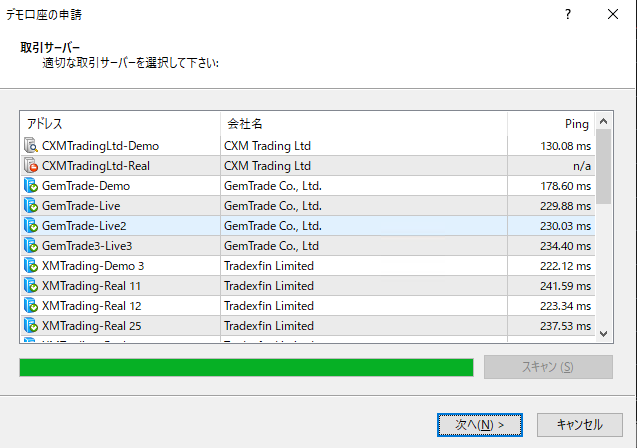This screenshot has height=448, width=637.
Task: Click the 241.59 ms ping value
Action: tap(566, 286)
